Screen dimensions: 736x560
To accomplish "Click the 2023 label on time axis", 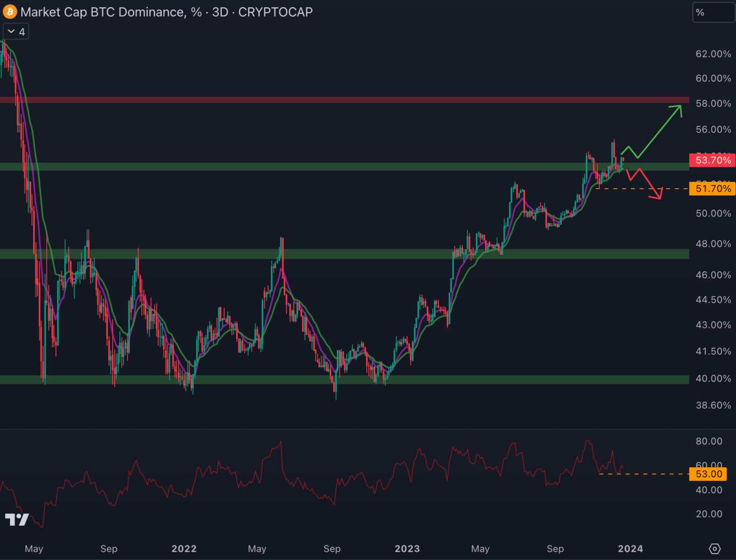I will click(x=407, y=549).
